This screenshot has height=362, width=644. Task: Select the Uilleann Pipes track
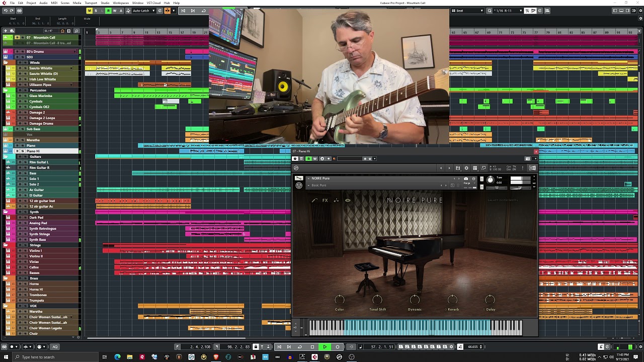pos(41,84)
